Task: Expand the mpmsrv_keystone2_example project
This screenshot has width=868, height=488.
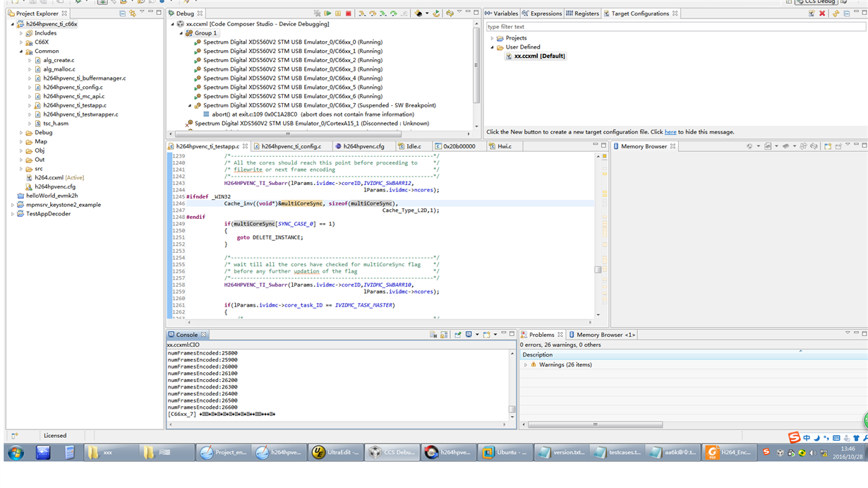Action: pos(13,205)
